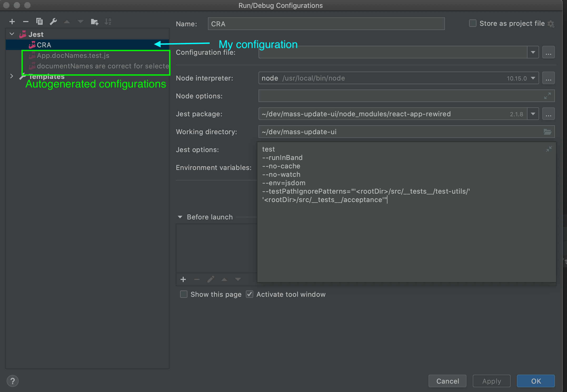This screenshot has width=567, height=392.
Task: Sort configurations alphabetically
Action: coord(108,22)
